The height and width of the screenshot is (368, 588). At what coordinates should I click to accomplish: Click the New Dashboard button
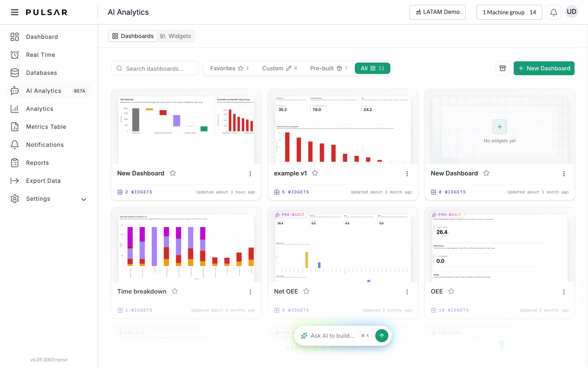[544, 68]
